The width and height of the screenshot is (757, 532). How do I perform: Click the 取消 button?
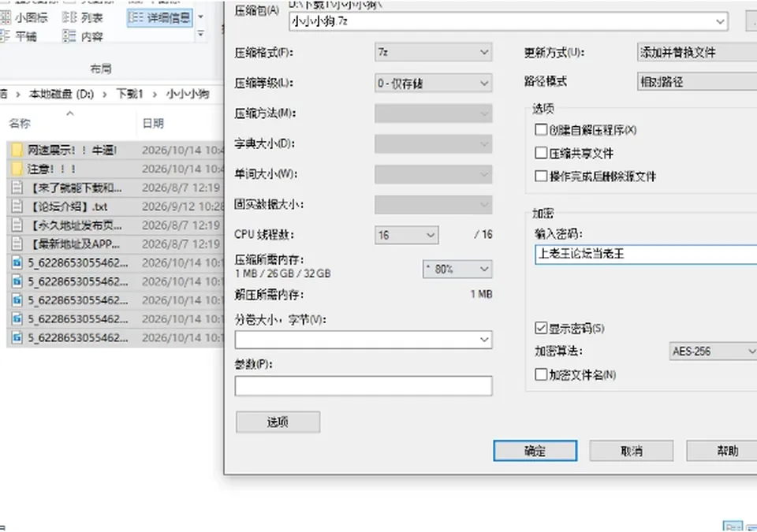632,450
